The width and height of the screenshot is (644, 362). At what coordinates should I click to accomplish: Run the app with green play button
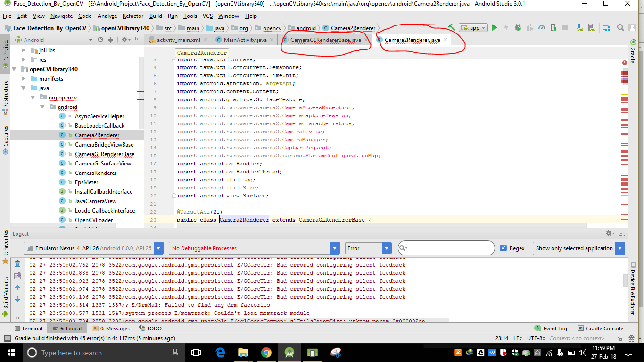click(494, 28)
